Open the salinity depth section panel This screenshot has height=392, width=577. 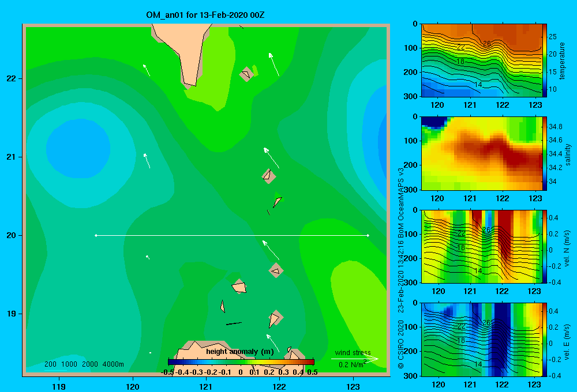(482, 153)
